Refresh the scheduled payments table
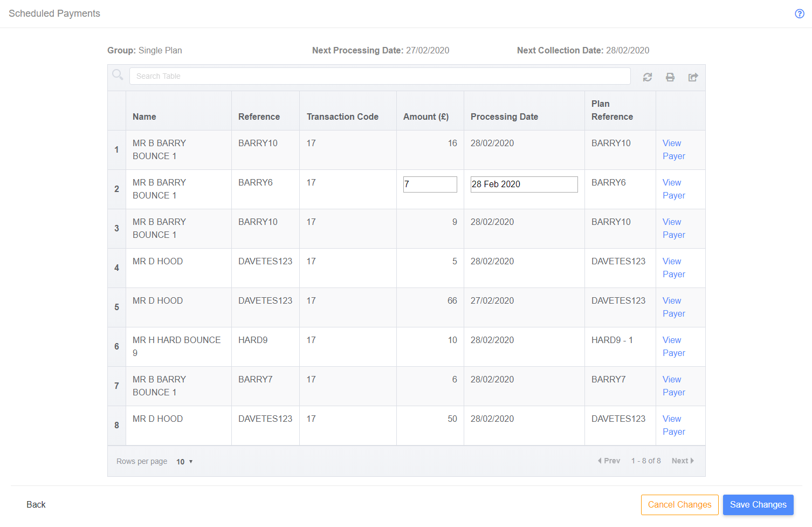This screenshot has width=812, height=527. [648, 77]
